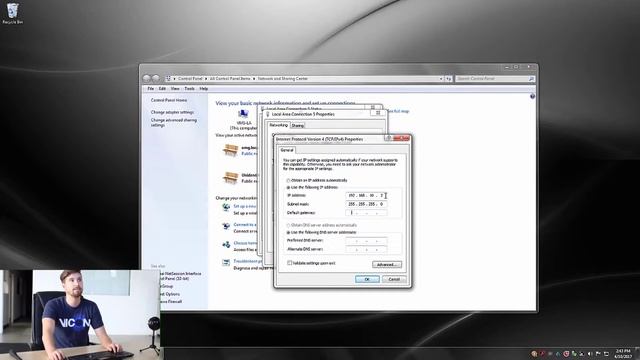Open the Tools menu

tap(189, 89)
